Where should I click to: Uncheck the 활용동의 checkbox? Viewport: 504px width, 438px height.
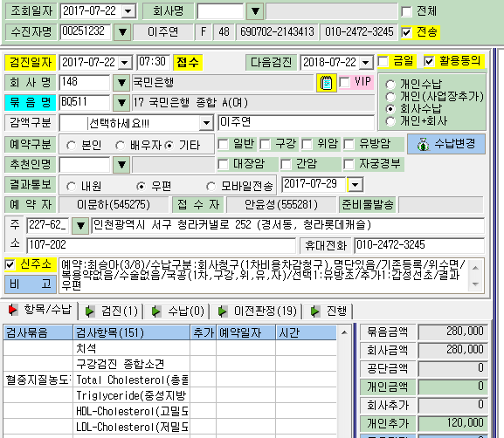click(429, 61)
